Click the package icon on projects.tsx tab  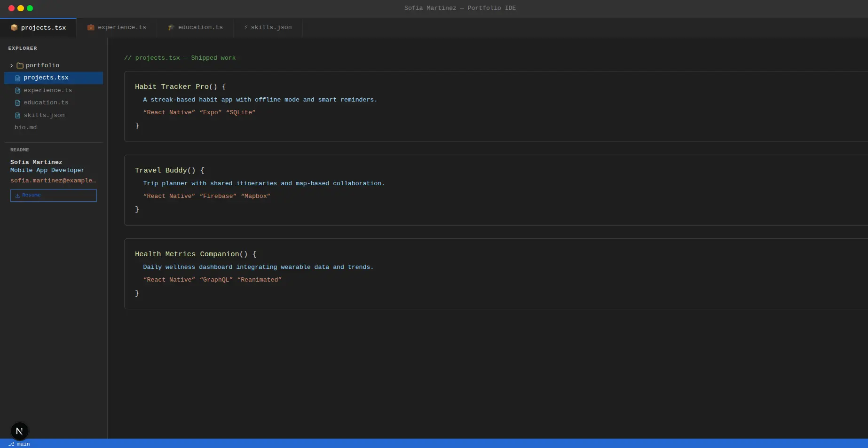14,28
